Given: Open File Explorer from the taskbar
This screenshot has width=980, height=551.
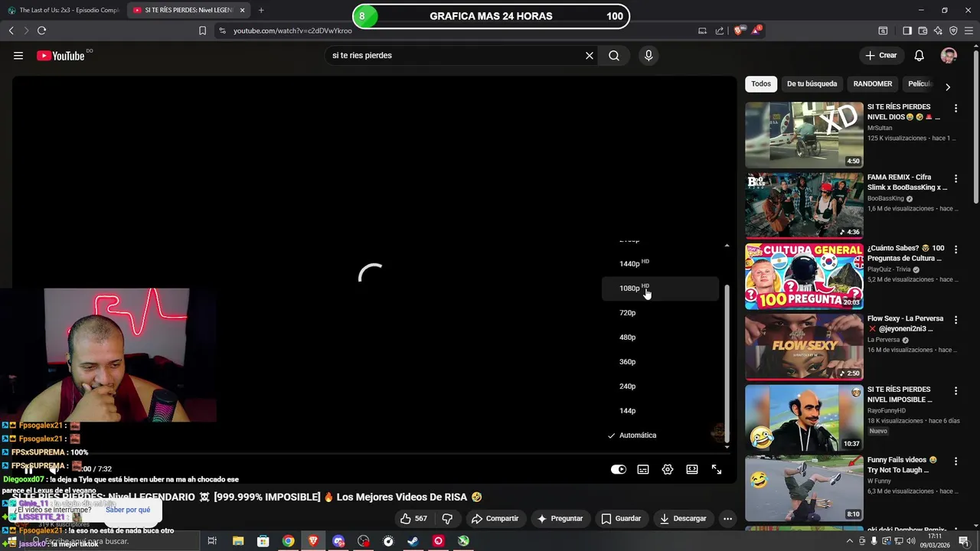Looking at the screenshot, I should tap(238, 541).
